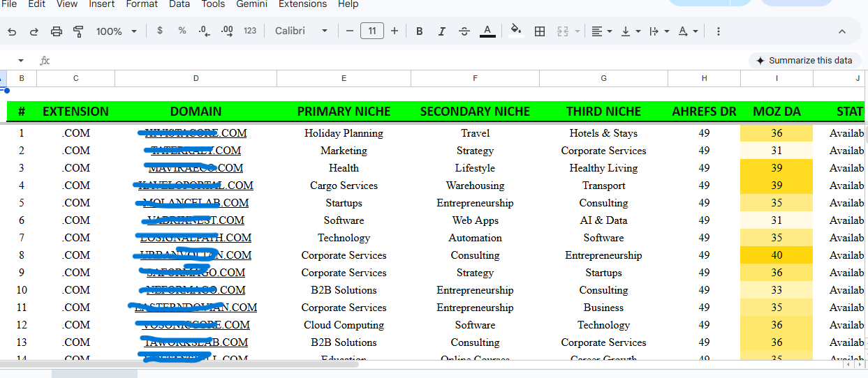868x378 pixels.
Task: Open the name box dropdown arrow
Action: coord(21,61)
